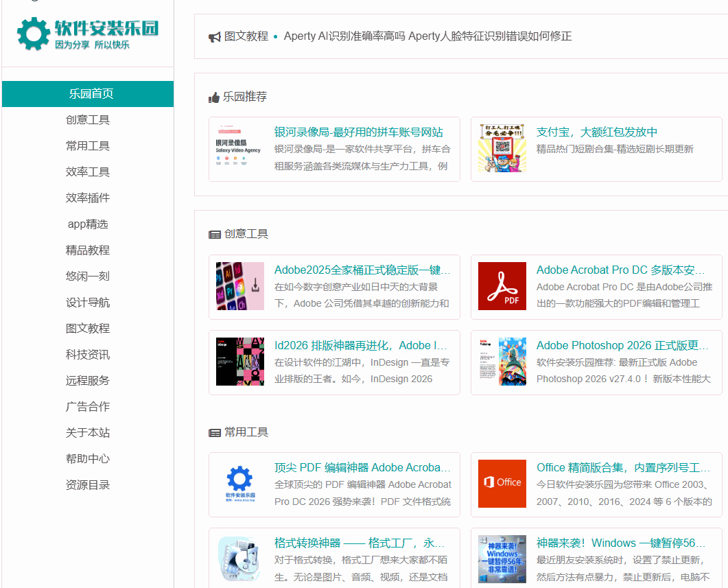This screenshot has height=588, width=728.
Task: Click the 软件安装乐园 gear logo
Action: [33, 34]
